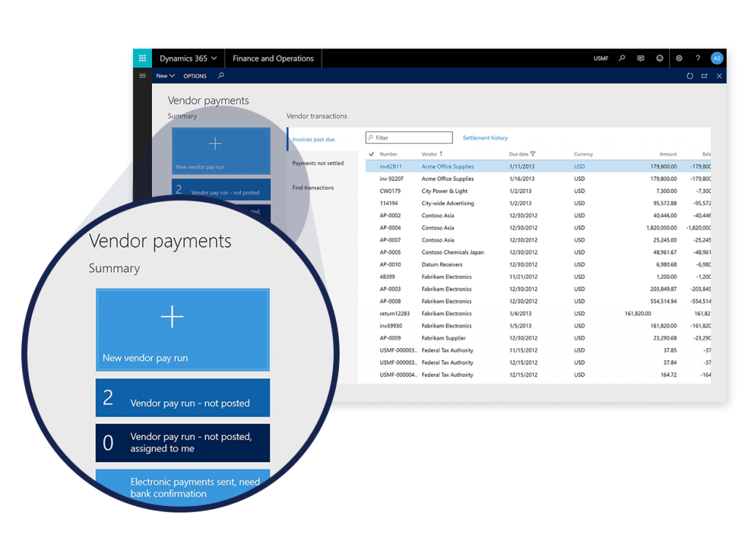Sort by the Vendor column header
748x560 pixels.
[x=432, y=154]
